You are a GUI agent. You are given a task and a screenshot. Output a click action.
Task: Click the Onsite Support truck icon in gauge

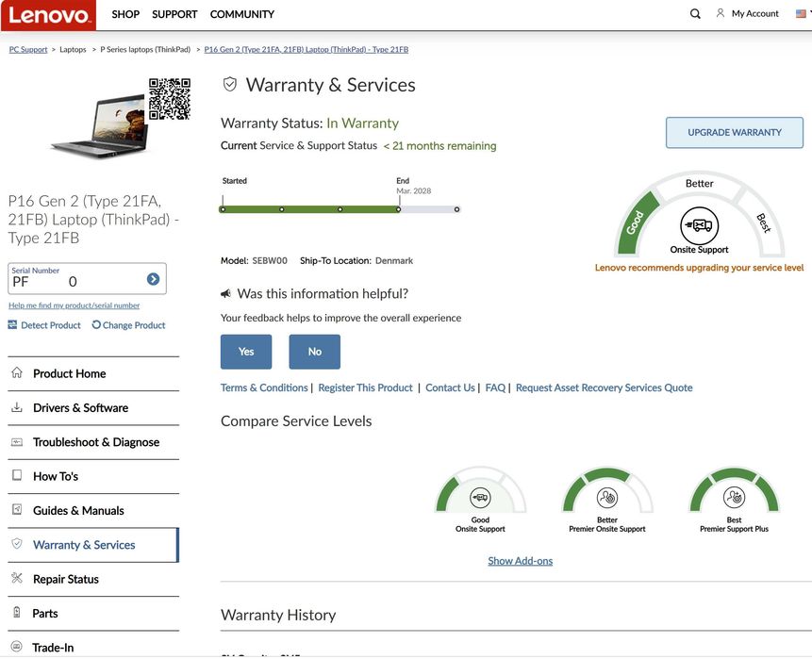699,225
